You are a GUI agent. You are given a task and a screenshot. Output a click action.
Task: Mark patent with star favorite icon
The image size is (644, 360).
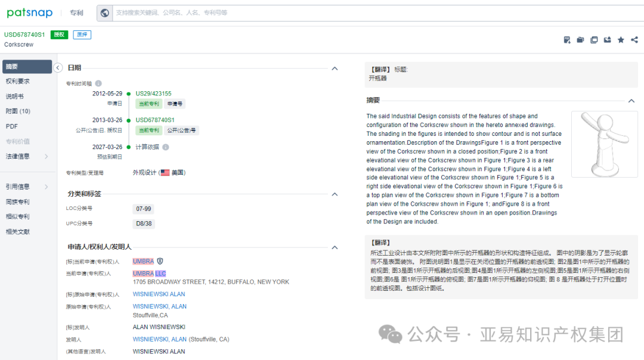[x=621, y=40]
